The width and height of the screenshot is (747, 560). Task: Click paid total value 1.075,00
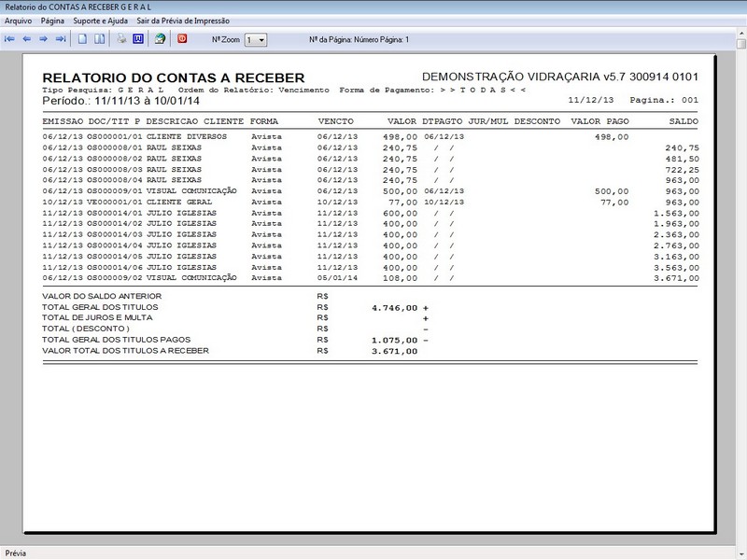click(394, 341)
